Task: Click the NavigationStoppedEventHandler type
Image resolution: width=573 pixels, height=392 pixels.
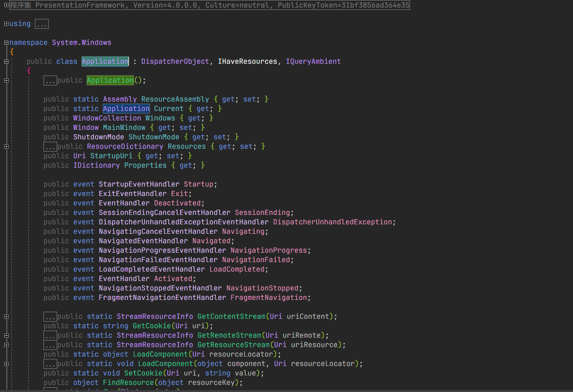Action: coord(160,288)
